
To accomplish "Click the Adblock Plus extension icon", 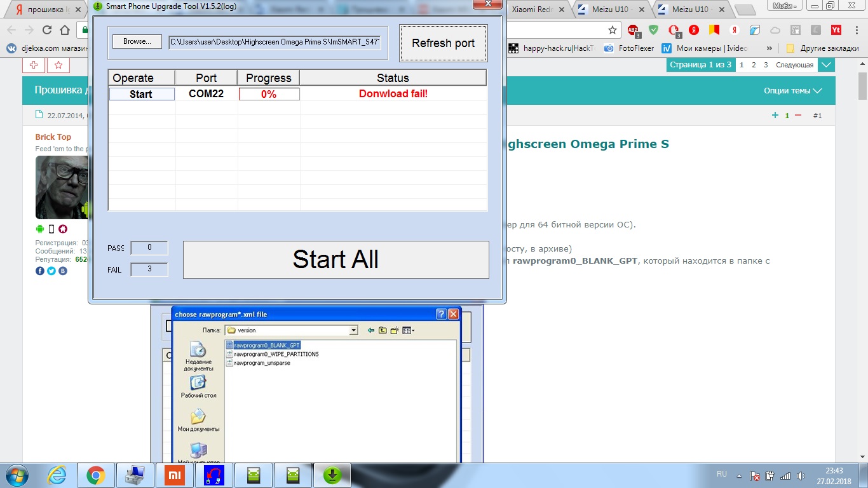I will pyautogui.click(x=633, y=30).
